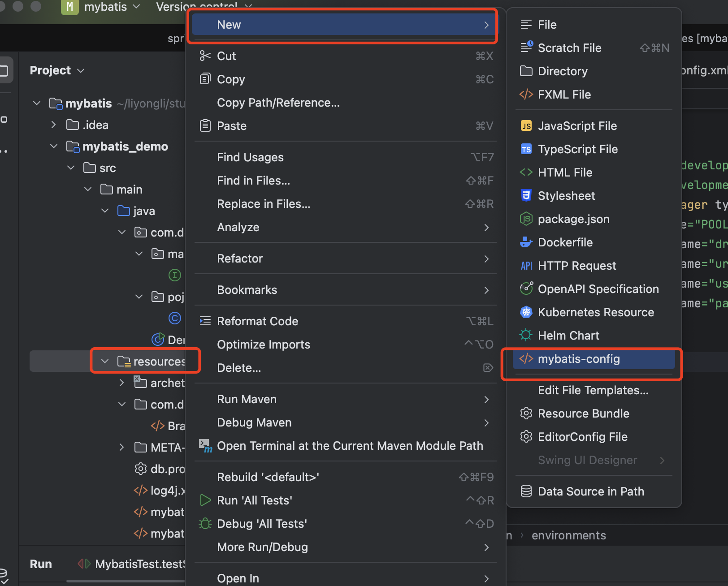The width and height of the screenshot is (728, 586).
Task: Collapse the resources folder
Action: point(105,361)
